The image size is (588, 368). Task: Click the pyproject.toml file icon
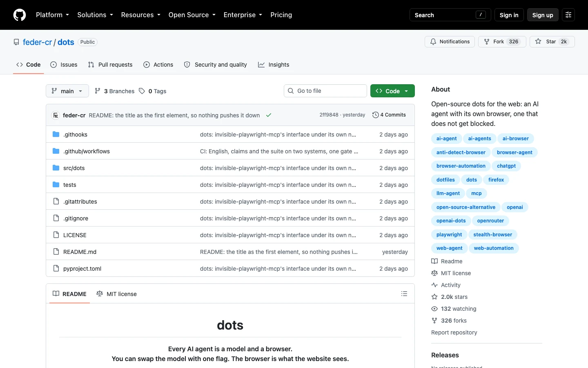point(56,269)
